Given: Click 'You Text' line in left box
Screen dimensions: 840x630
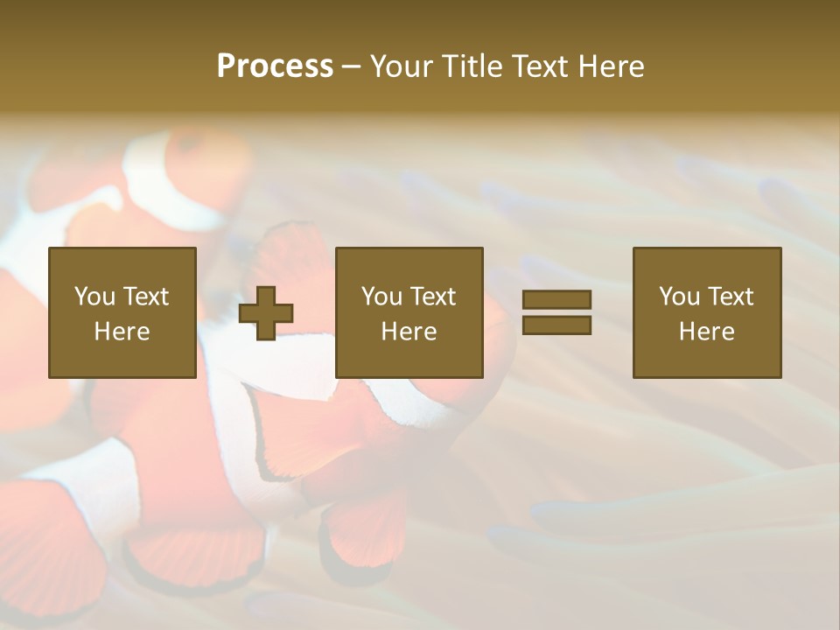Looking at the screenshot, I should pyautogui.click(x=122, y=297).
